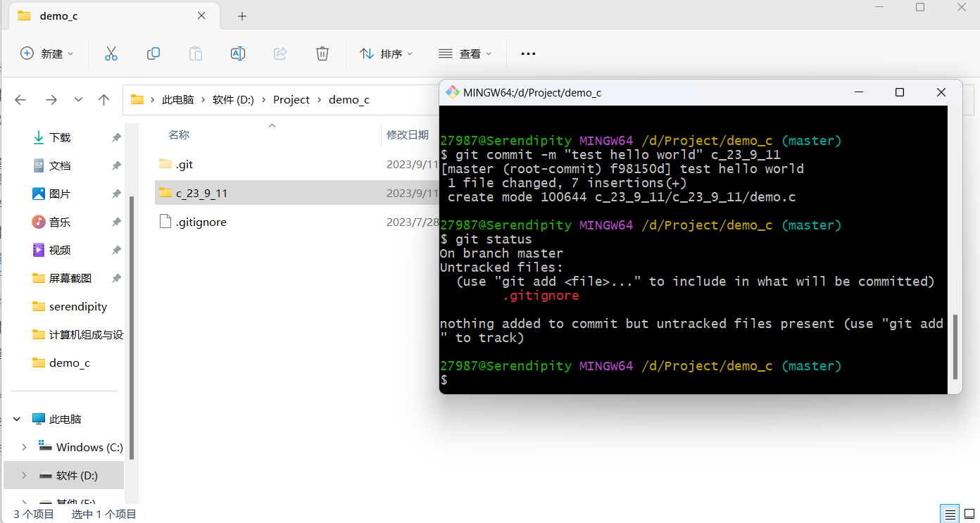The image size is (980, 523).
Task: Click the sidebar's vertical scrollbar in Explorer
Action: (x=131, y=327)
